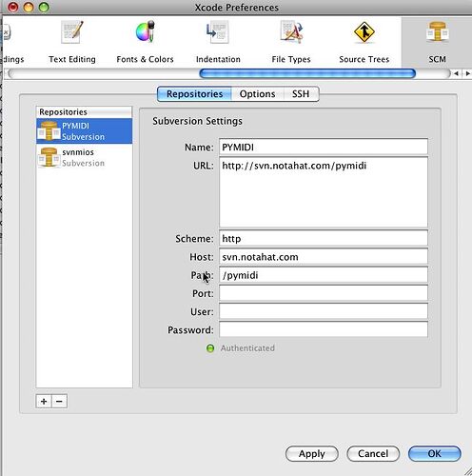Screen dimensions: 472x476
Task: Click the Cancel button
Action: pyautogui.click(x=373, y=454)
